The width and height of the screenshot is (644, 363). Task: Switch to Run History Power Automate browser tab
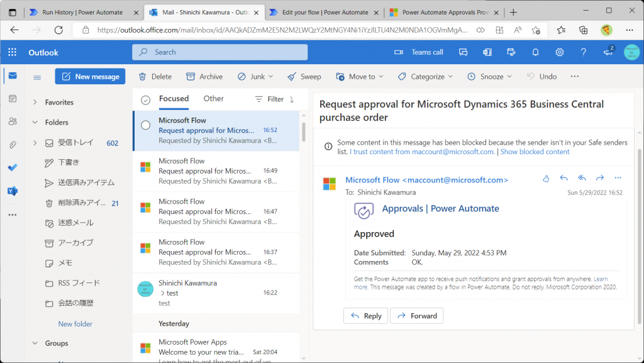click(84, 13)
